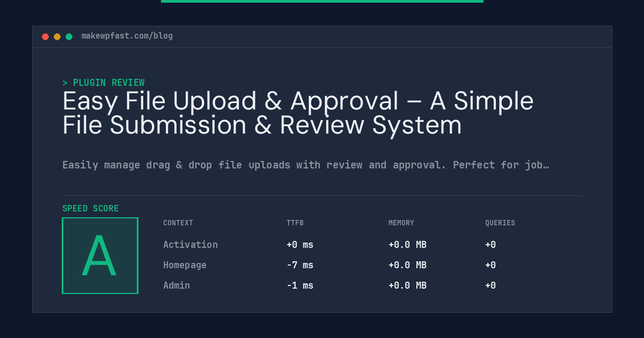Click the Admin queries value '+0'

pos(491,285)
